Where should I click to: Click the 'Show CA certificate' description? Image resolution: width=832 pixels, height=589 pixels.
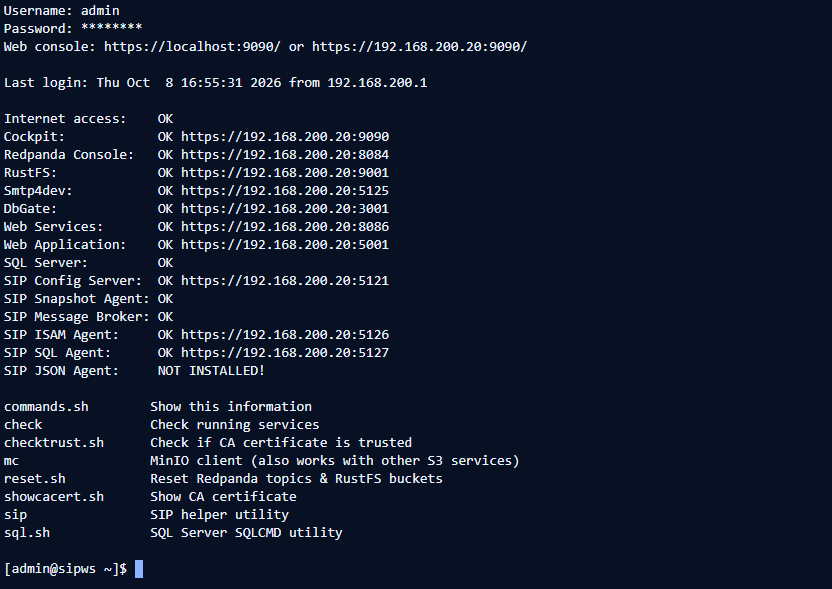coord(223,497)
